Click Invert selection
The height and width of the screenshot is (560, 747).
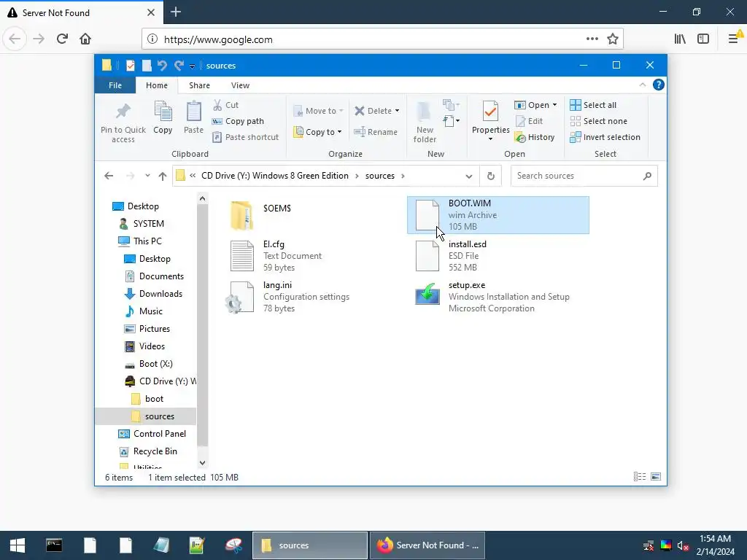click(605, 137)
